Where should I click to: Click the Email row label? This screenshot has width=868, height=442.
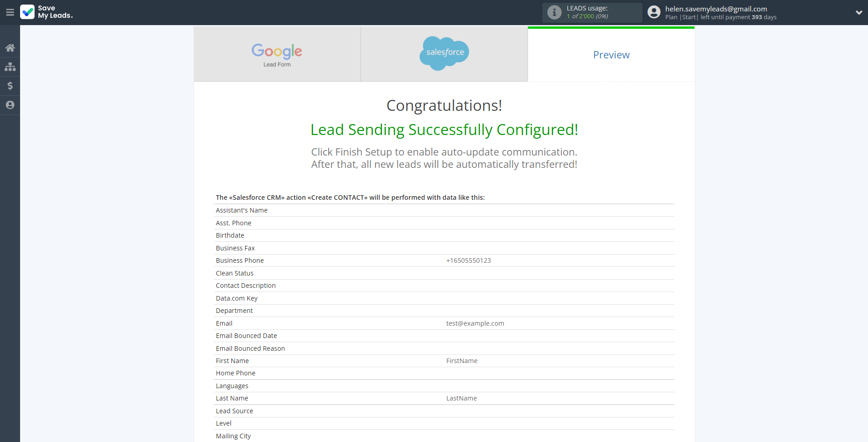pyautogui.click(x=224, y=323)
